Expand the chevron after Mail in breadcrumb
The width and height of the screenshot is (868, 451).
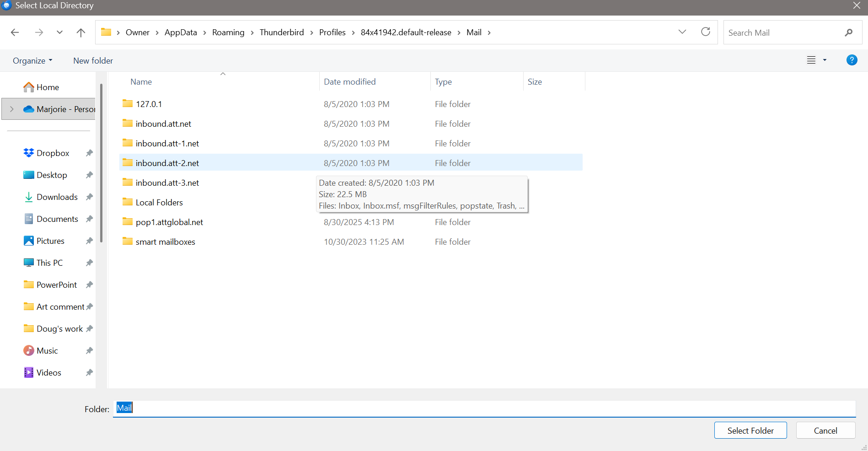click(x=489, y=32)
